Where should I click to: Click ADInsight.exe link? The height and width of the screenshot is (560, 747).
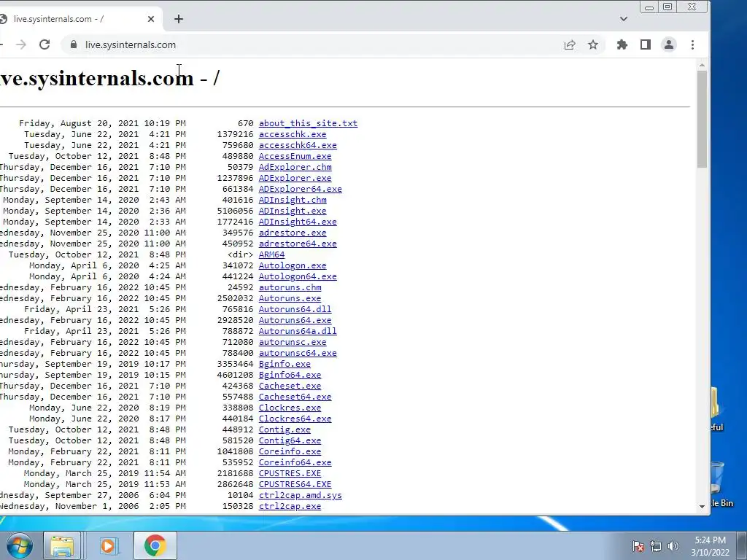tap(293, 211)
